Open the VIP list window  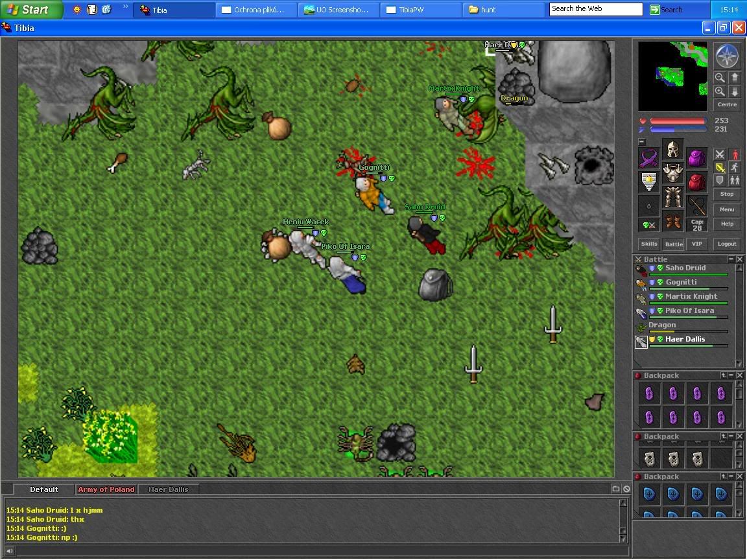pyautogui.click(x=697, y=244)
